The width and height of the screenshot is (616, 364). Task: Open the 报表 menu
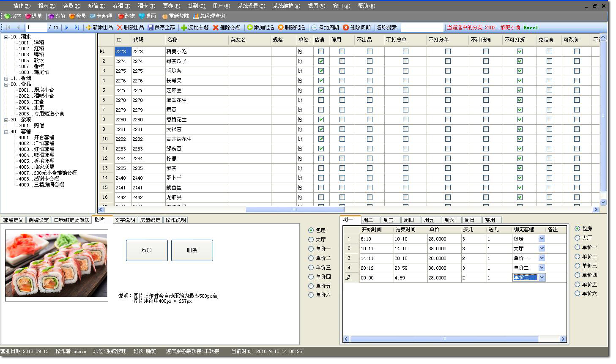point(47,6)
